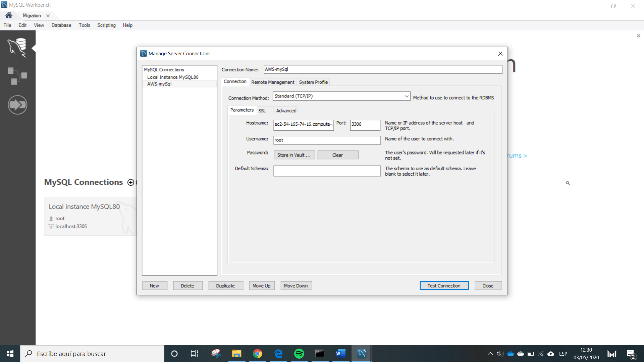This screenshot has height=362, width=644.
Task: Click the Test Connection button
Action: (x=444, y=286)
